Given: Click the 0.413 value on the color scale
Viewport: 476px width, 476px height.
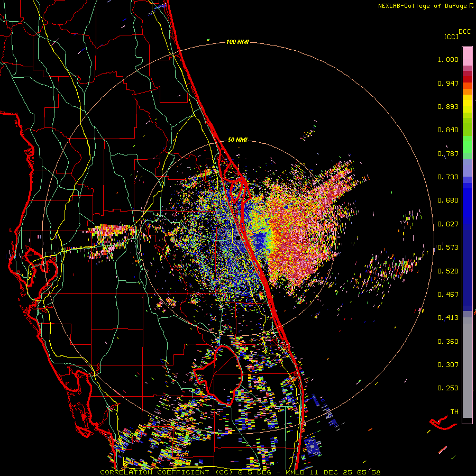Looking at the screenshot, I should (x=448, y=318).
